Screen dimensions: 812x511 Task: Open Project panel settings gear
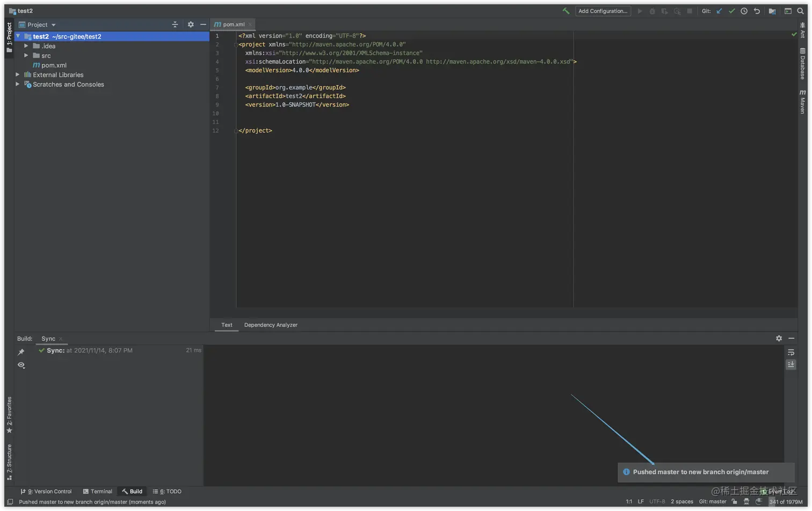pyautogui.click(x=191, y=25)
